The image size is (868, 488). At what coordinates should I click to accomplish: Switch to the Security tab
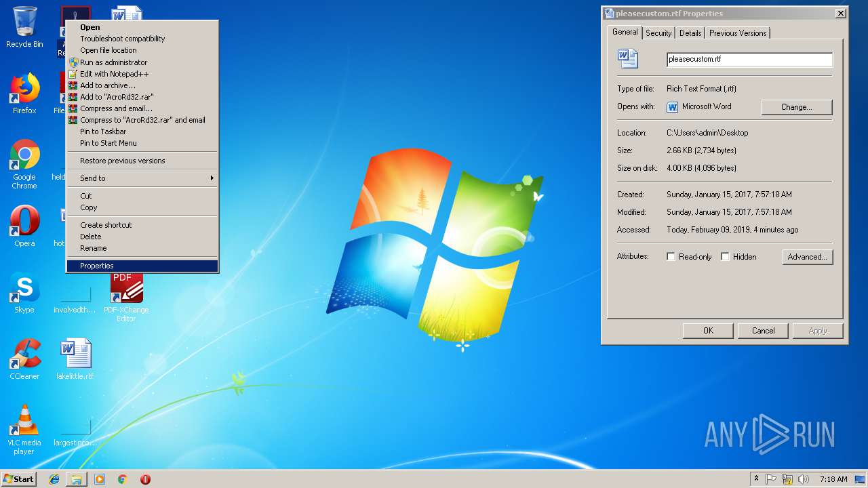pyautogui.click(x=658, y=33)
